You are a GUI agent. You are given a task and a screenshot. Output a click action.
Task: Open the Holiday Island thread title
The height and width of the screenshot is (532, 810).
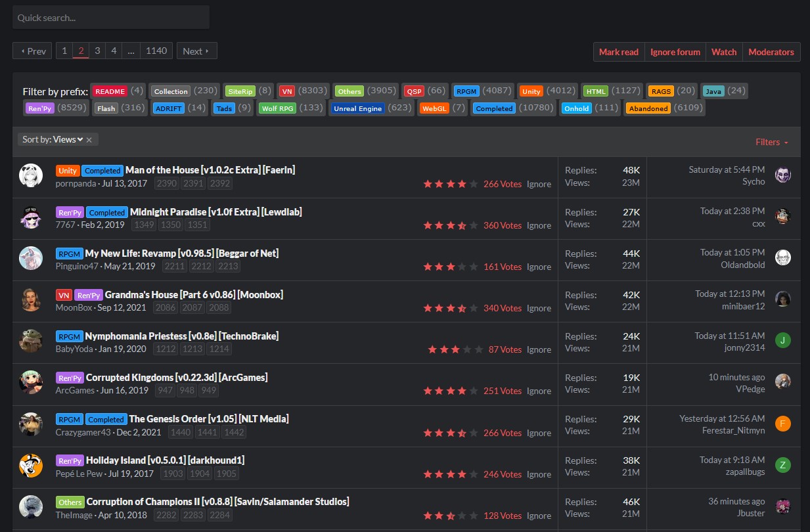pyautogui.click(x=166, y=460)
